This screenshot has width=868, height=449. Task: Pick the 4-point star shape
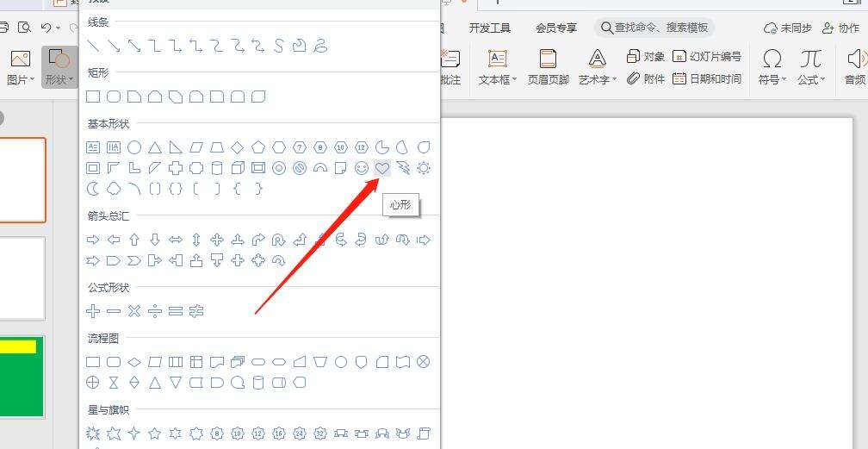pyautogui.click(x=134, y=433)
